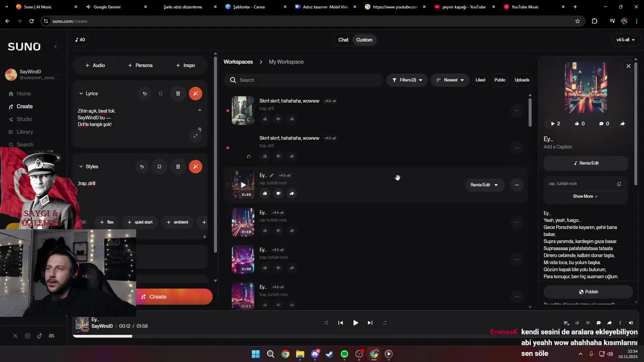Collapse the Styles section
The height and width of the screenshot is (362, 644).
[x=81, y=166]
